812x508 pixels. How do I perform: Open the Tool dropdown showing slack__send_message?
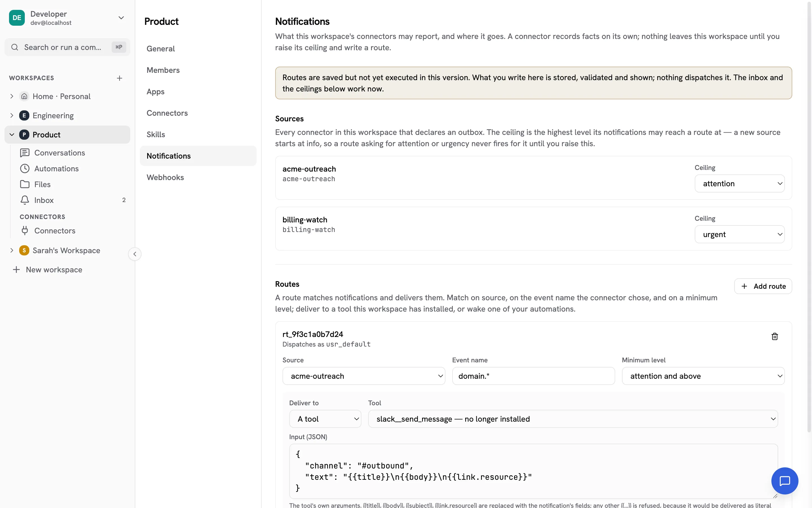coord(573,419)
